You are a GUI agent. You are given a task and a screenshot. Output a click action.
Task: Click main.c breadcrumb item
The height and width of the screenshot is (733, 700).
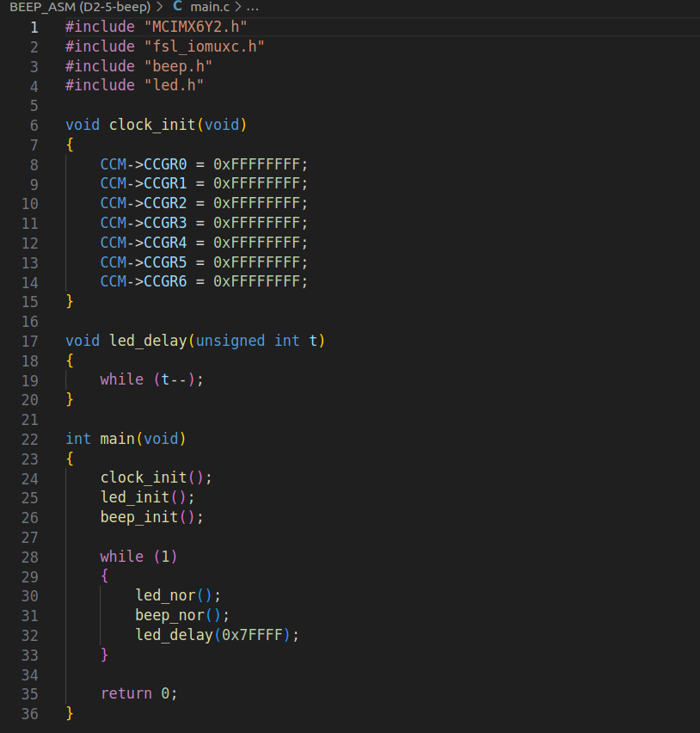click(x=210, y=7)
